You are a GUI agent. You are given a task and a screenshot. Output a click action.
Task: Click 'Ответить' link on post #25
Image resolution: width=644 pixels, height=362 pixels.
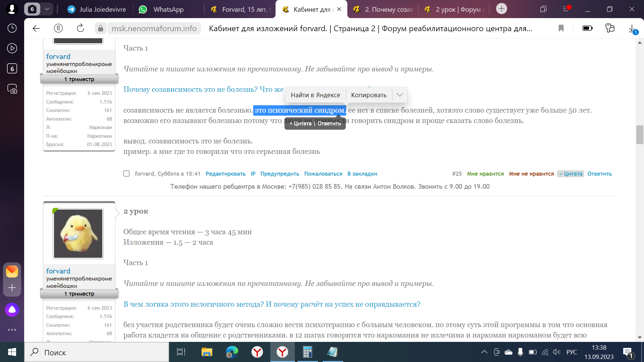pos(600,174)
